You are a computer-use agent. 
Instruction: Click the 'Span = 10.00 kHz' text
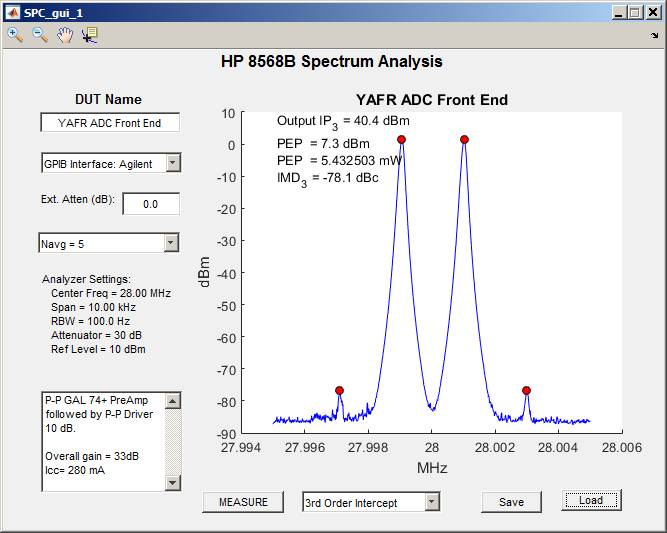tap(93, 307)
